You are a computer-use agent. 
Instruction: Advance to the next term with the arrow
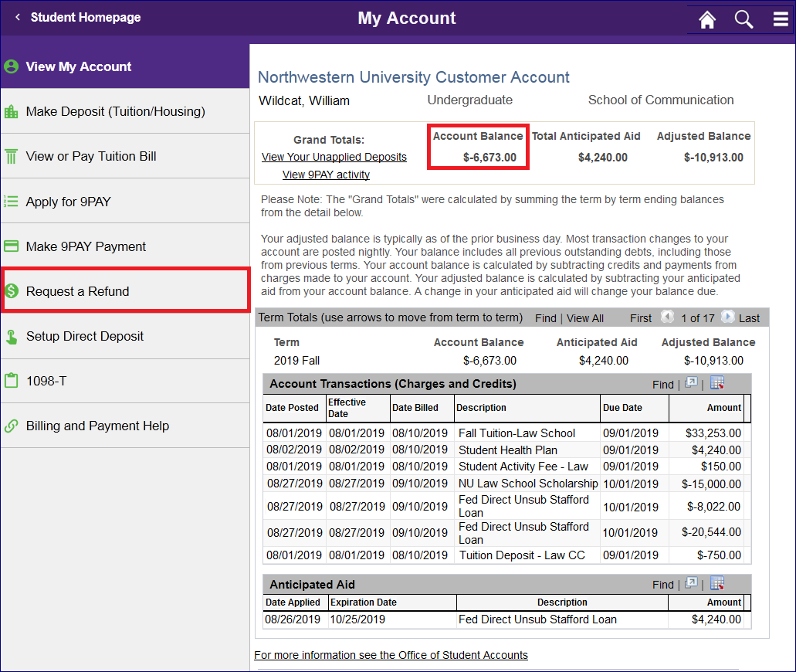click(x=727, y=317)
